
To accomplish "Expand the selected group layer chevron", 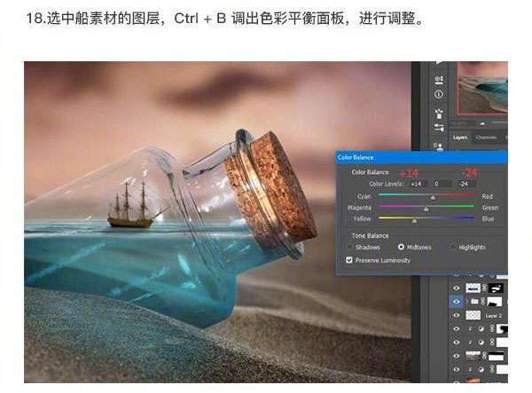I will coord(467,302).
